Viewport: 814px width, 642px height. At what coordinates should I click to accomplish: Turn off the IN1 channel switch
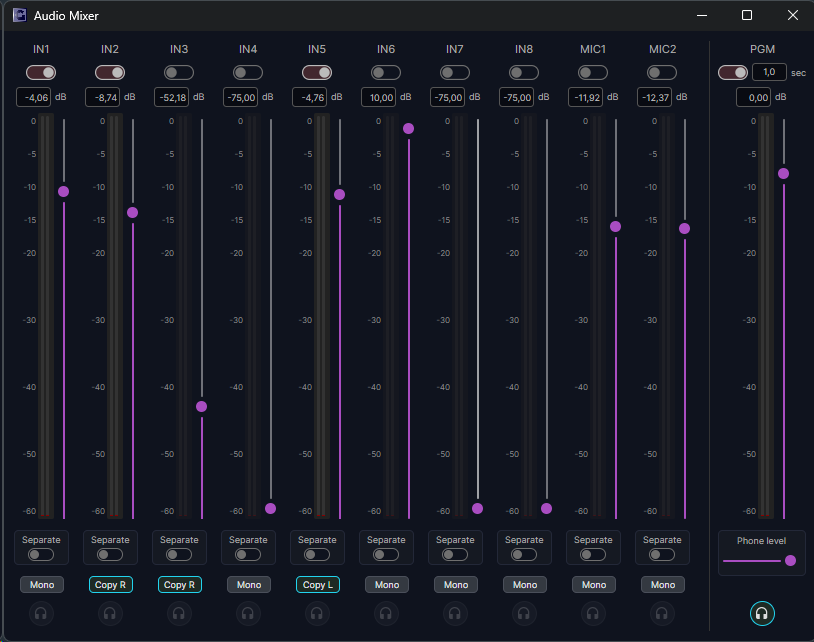pos(41,73)
